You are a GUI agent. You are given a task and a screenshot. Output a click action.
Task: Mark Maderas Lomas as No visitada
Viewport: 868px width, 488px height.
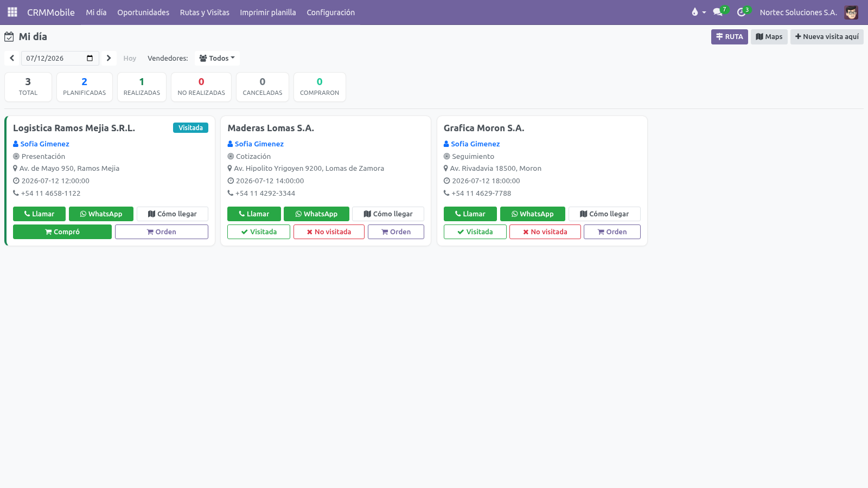tap(329, 232)
